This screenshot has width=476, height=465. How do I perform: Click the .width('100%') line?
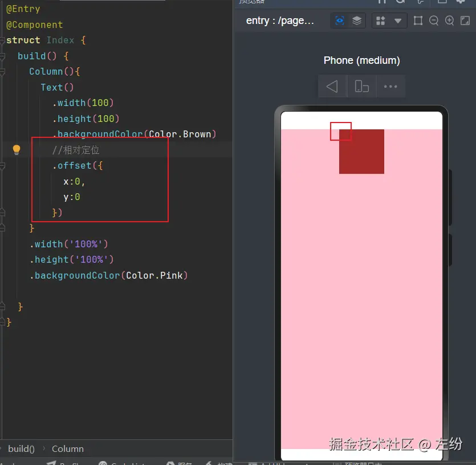coord(69,244)
